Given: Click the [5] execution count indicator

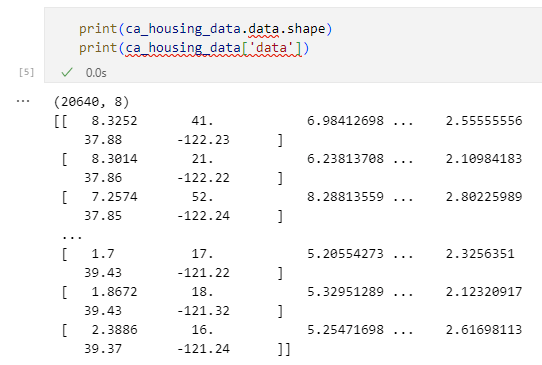Looking at the screenshot, I should point(27,72).
